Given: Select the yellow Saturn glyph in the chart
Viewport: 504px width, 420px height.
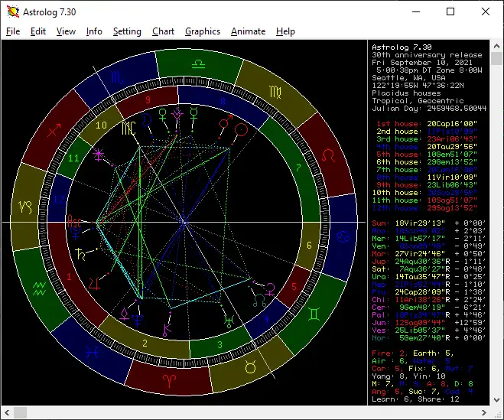Looking at the screenshot, I should pyautogui.click(x=80, y=254).
